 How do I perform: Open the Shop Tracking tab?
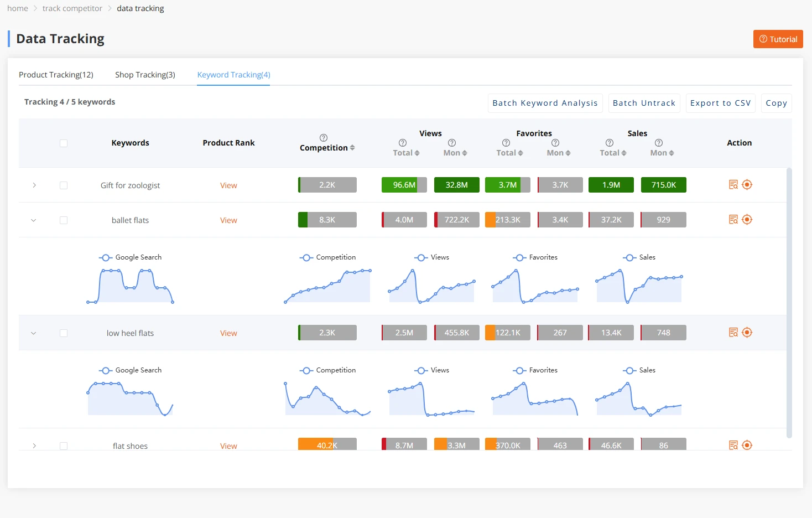tap(145, 74)
